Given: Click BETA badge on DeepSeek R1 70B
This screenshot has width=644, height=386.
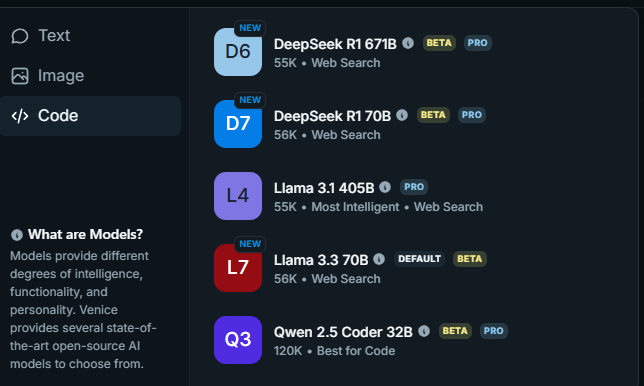Looking at the screenshot, I should pos(433,115).
